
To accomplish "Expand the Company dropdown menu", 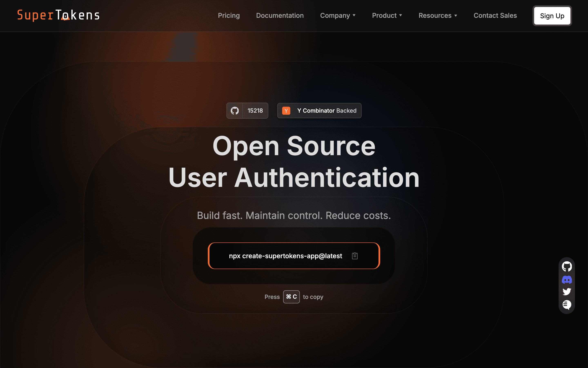I will [338, 16].
